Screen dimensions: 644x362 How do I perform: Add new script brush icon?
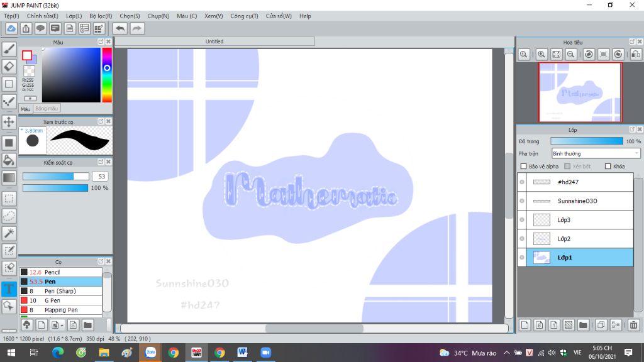click(x=73, y=325)
